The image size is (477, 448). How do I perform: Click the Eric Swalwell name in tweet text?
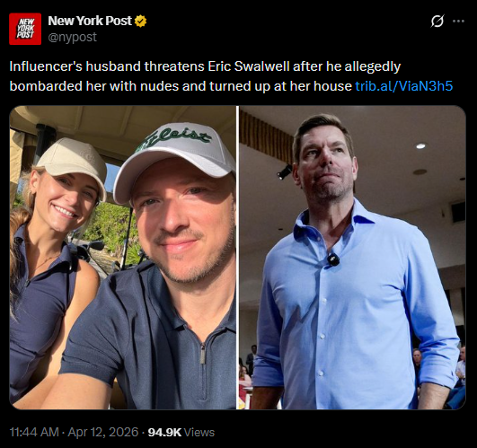point(249,66)
